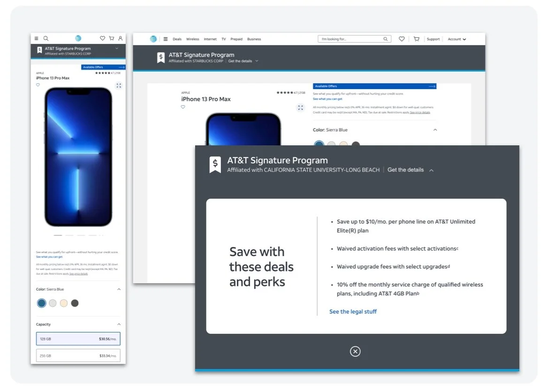Click dollar bookmark icon in desktop Signature banner
The height and width of the screenshot is (392, 546).
point(160,58)
